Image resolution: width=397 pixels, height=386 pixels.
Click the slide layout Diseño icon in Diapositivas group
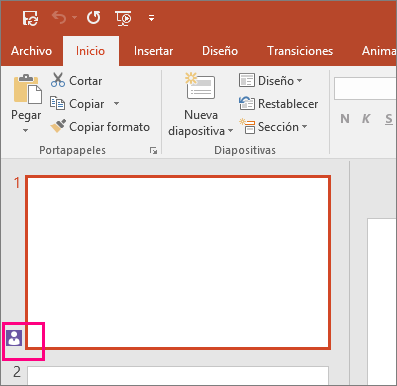(x=247, y=80)
